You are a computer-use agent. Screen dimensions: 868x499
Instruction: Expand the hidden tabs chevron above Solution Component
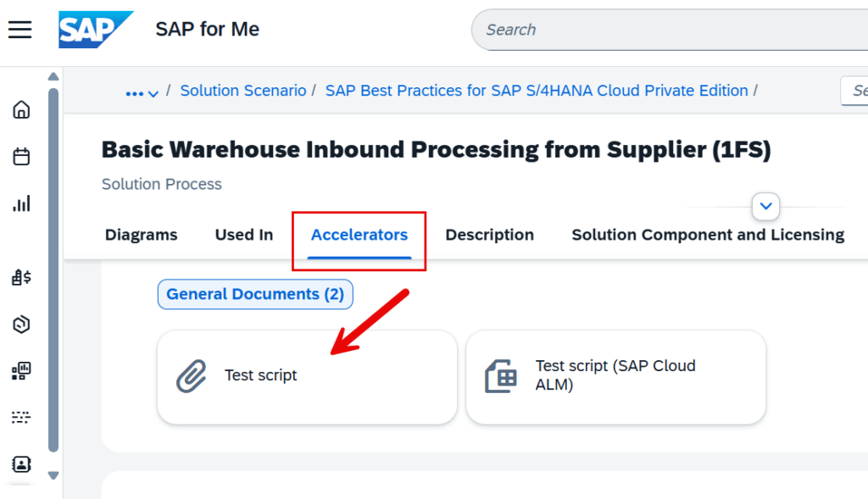(x=765, y=206)
